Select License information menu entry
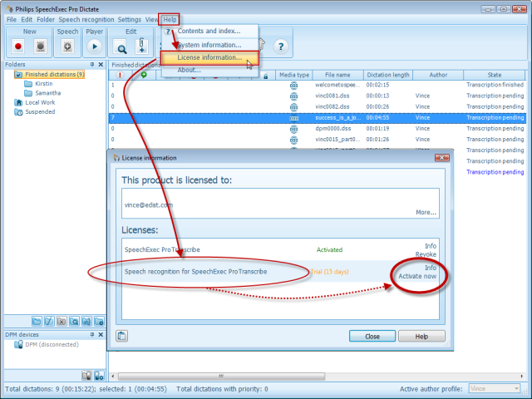Viewport: 532px width, 399px height. (x=209, y=57)
